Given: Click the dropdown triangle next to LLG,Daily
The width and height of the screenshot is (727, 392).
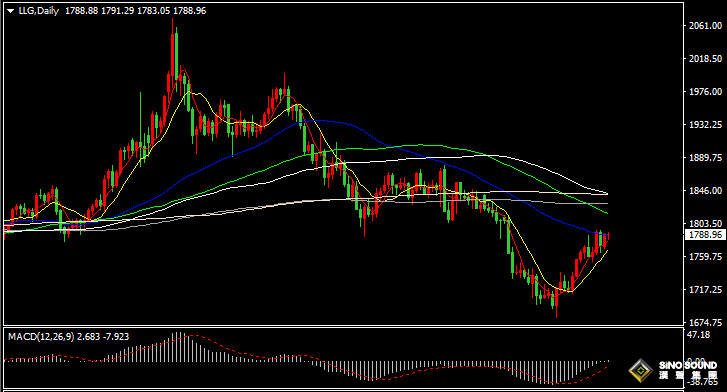Looking at the screenshot, I should click(x=11, y=11).
